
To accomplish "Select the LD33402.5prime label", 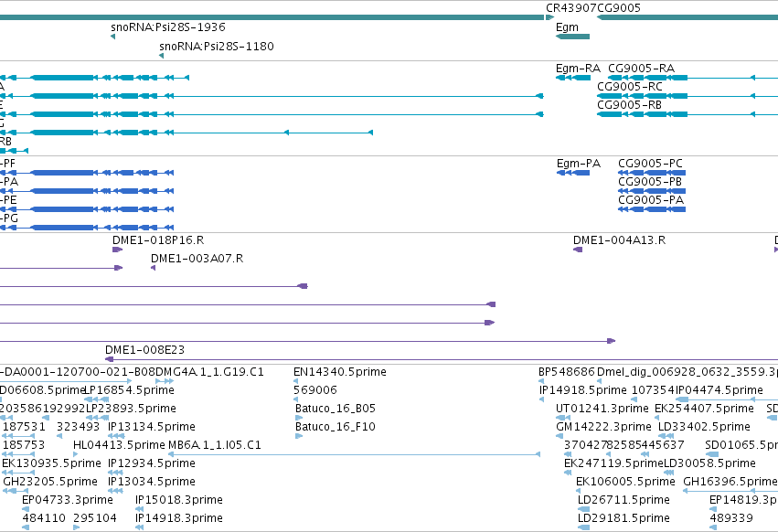I will [704, 427].
